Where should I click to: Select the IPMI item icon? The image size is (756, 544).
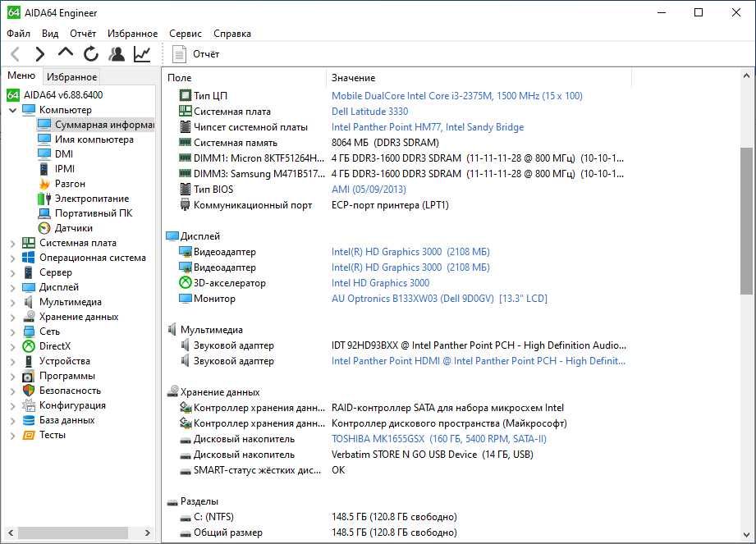point(44,169)
